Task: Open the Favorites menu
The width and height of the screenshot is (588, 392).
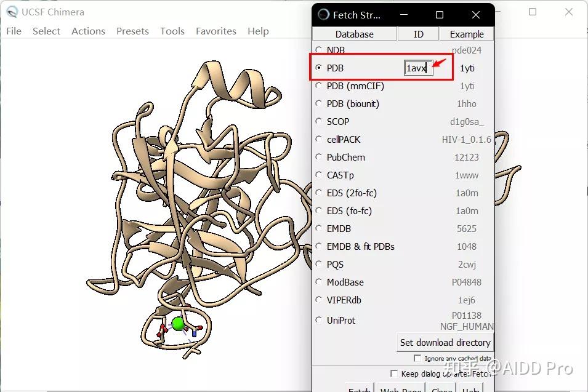Action: click(215, 31)
